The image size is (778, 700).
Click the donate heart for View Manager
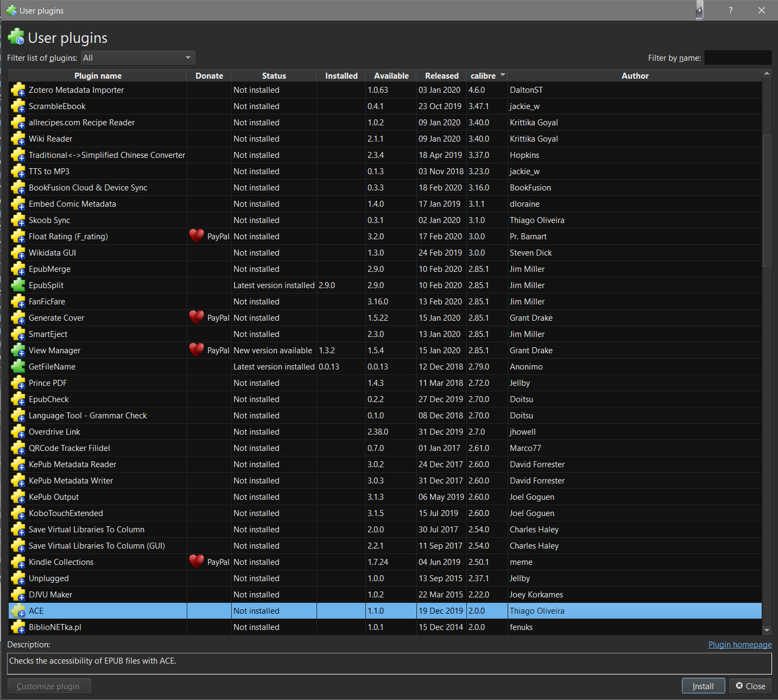coord(197,350)
